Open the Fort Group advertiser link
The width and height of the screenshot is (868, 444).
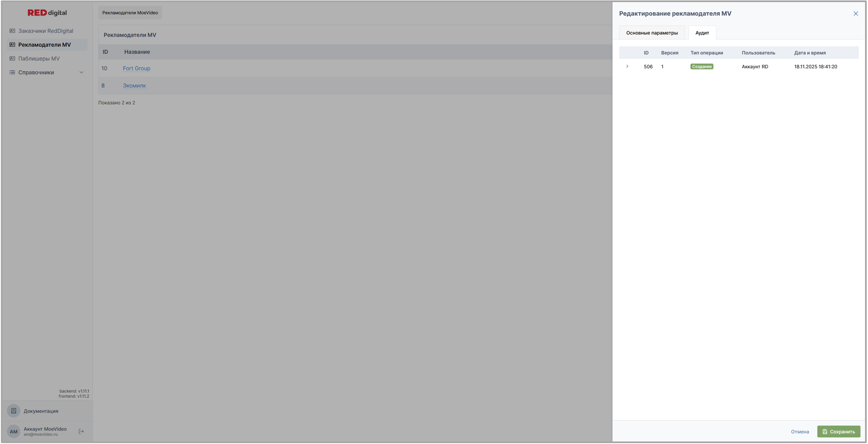point(136,68)
